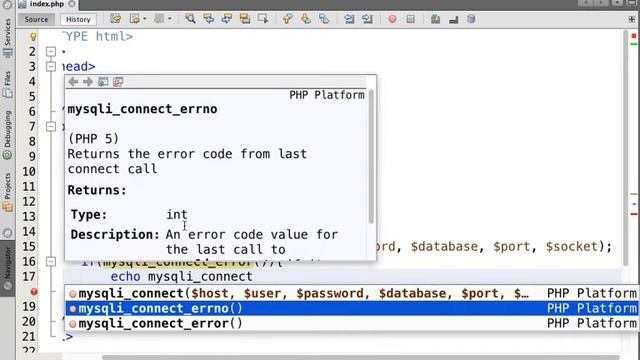Click Find Next Occurrence icon

click(227, 19)
